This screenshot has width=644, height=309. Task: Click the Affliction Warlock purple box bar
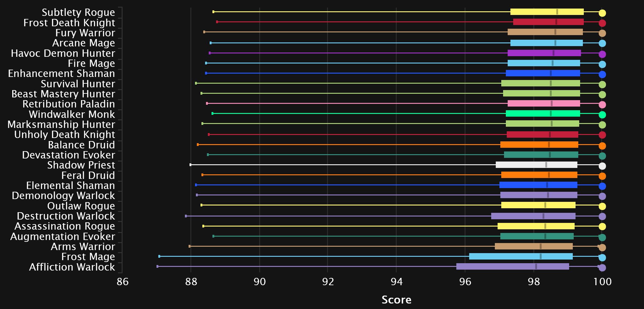[513, 267]
